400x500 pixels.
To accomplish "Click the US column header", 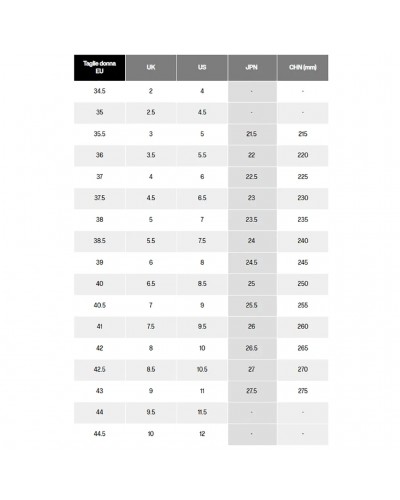I will pos(202,68).
